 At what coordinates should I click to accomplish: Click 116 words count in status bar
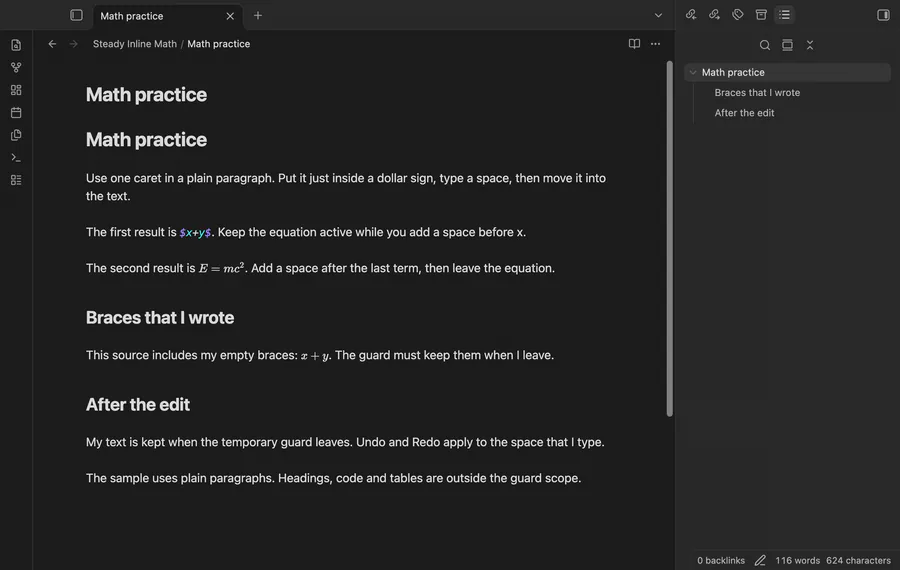click(797, 560)
